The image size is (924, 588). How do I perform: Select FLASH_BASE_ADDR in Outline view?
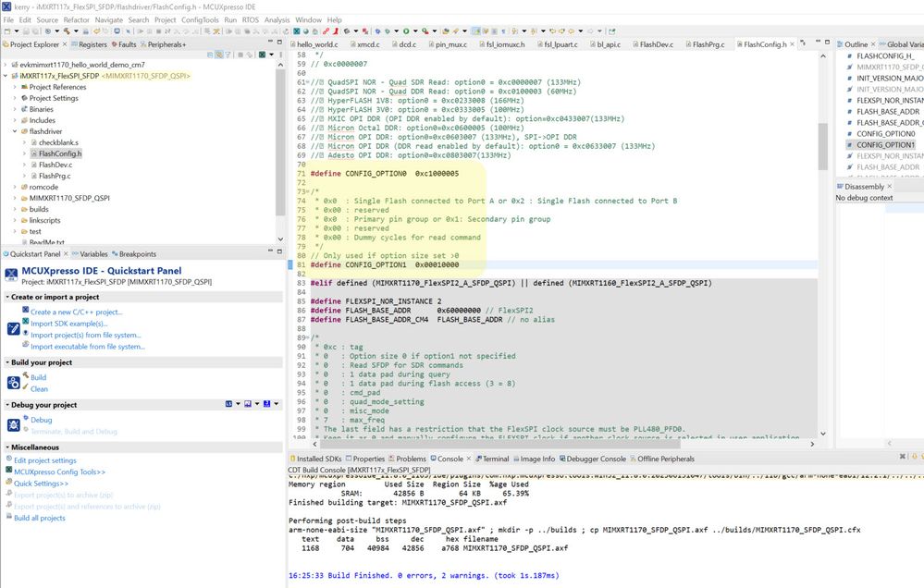point(887,111)
